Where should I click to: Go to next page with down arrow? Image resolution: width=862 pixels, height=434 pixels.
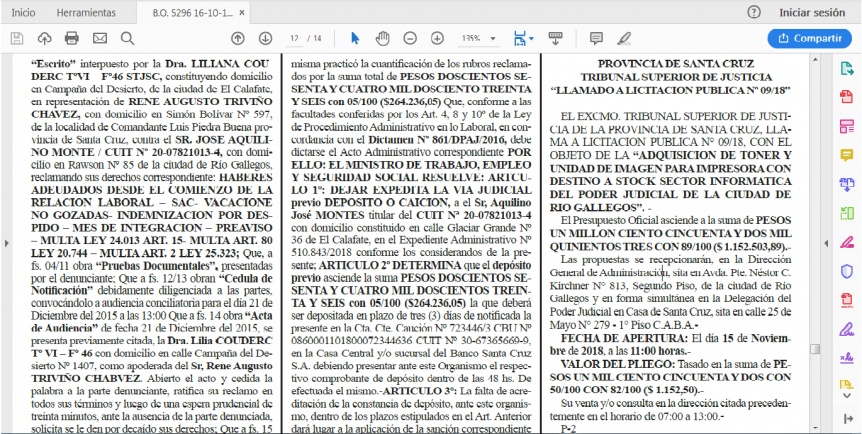click(x=266, y=38)
